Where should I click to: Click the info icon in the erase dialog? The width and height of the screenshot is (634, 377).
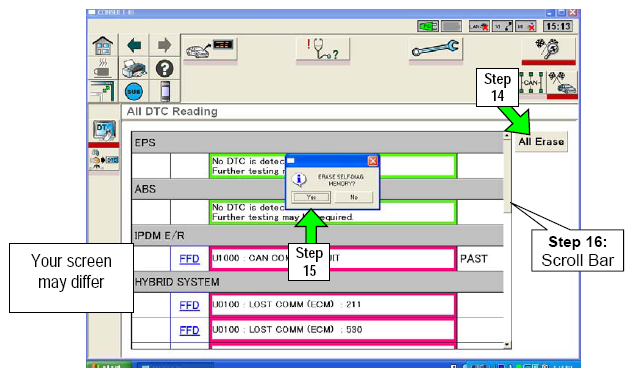(x=299, y=180)
